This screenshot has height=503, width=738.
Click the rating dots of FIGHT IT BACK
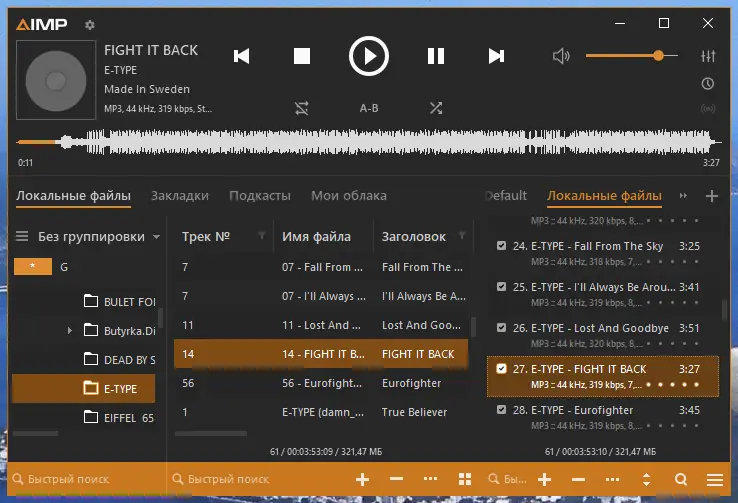[x=673, y=384]
